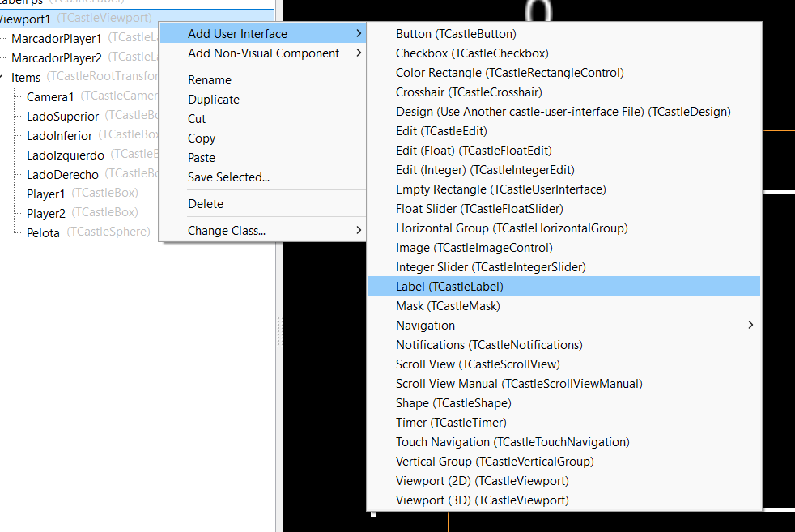Expand the Navigation submenu arrow
The width and height of the screenshot is (795, 532).
coord(751,325)
